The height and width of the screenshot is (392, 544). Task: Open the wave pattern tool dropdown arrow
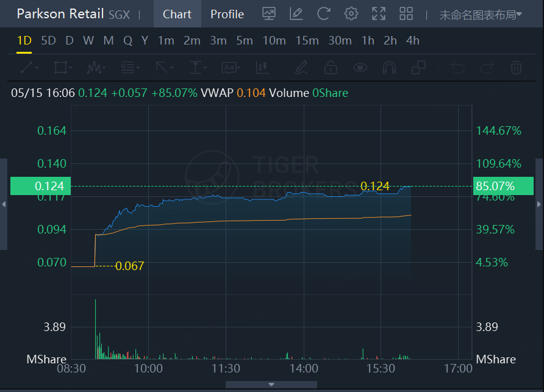(104, 68)
